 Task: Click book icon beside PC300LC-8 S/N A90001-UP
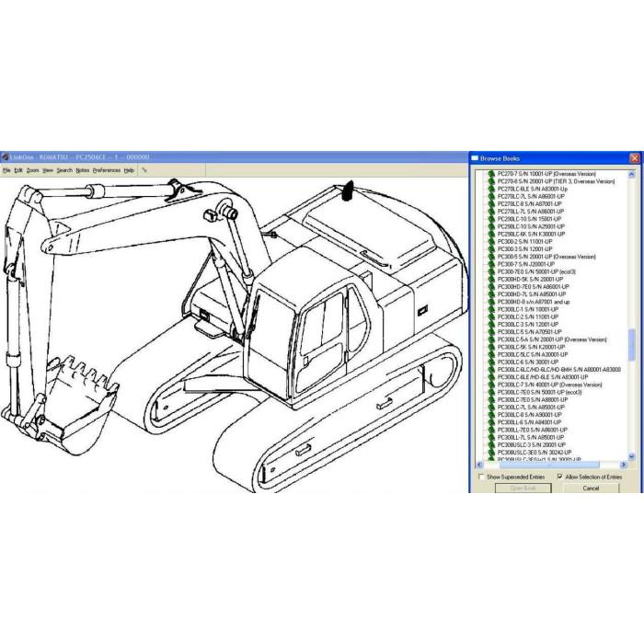pyautogui.click(x=490, y=415)
